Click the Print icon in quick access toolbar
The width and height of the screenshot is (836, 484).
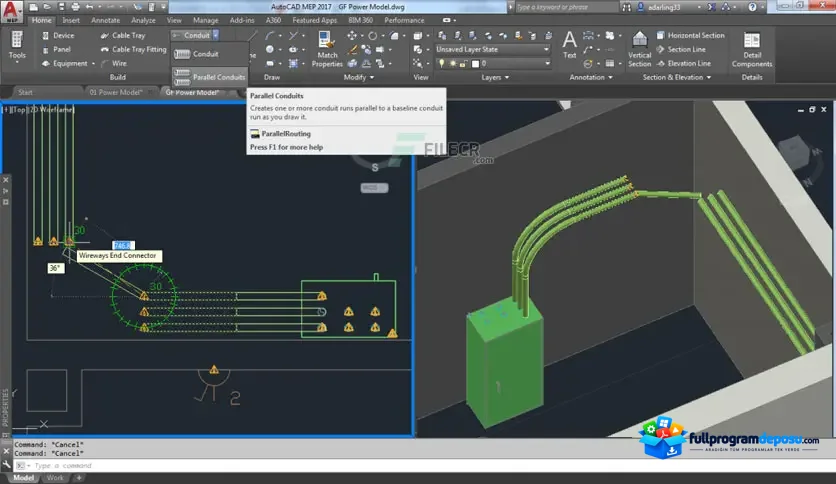click(75, 7)
